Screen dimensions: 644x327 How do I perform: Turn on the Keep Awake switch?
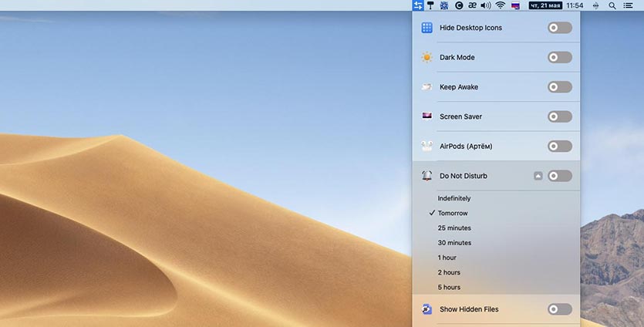coord(559,87)
